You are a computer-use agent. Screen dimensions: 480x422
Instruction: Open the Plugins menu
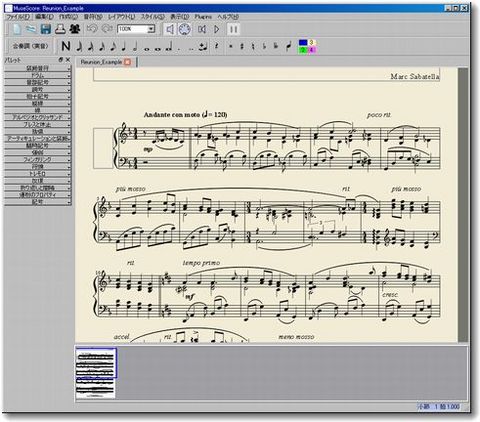[x=203, y=17]
